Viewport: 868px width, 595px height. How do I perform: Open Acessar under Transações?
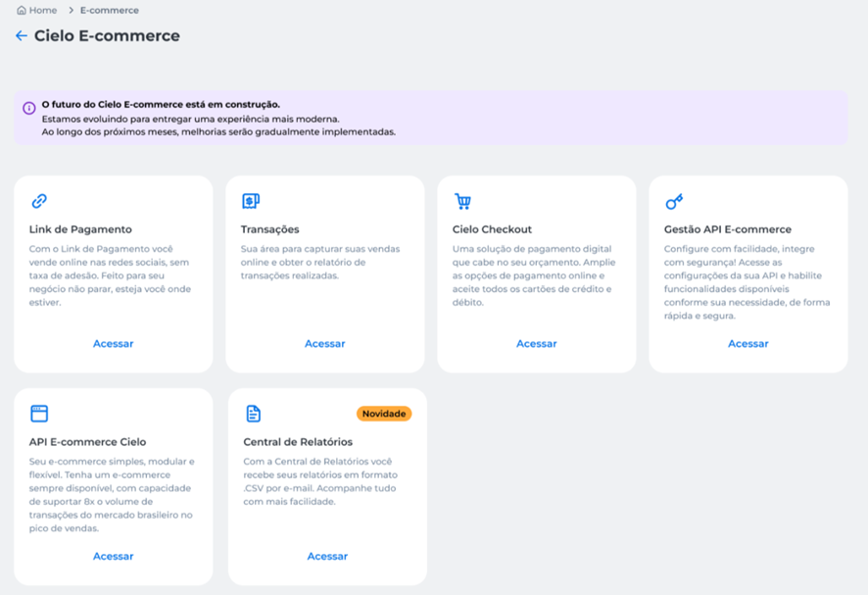[x=325, y=343]
